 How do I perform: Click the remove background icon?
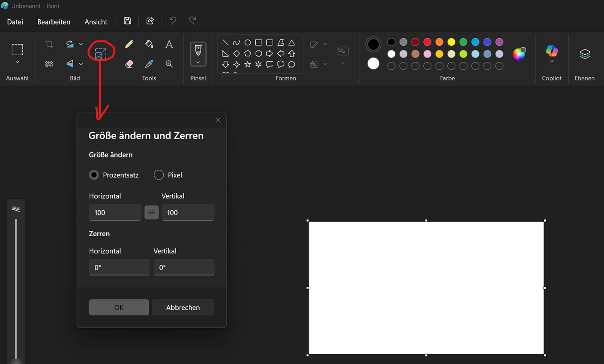point(49,64)
